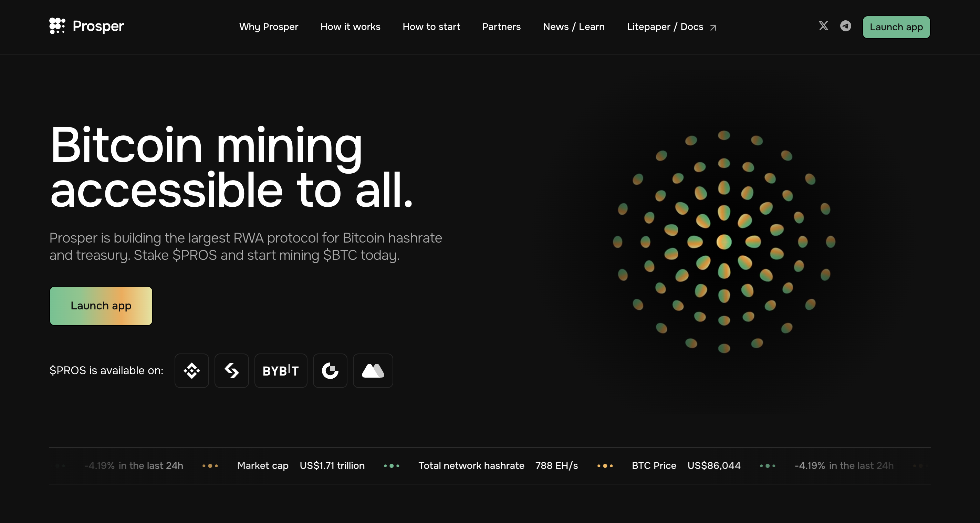The image size is (980, 523).
Task: Click the US$86,044 price value
Action: [x=714, y=465]
